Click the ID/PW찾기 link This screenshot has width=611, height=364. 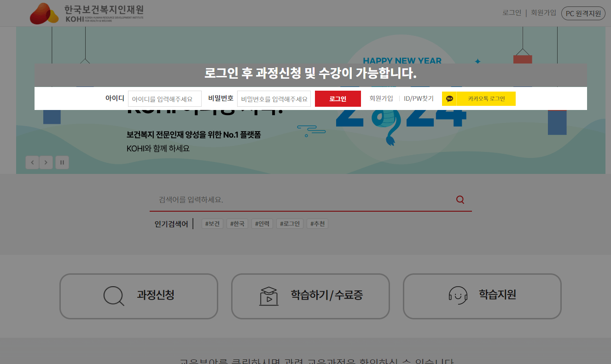click(x=418, y=98)
